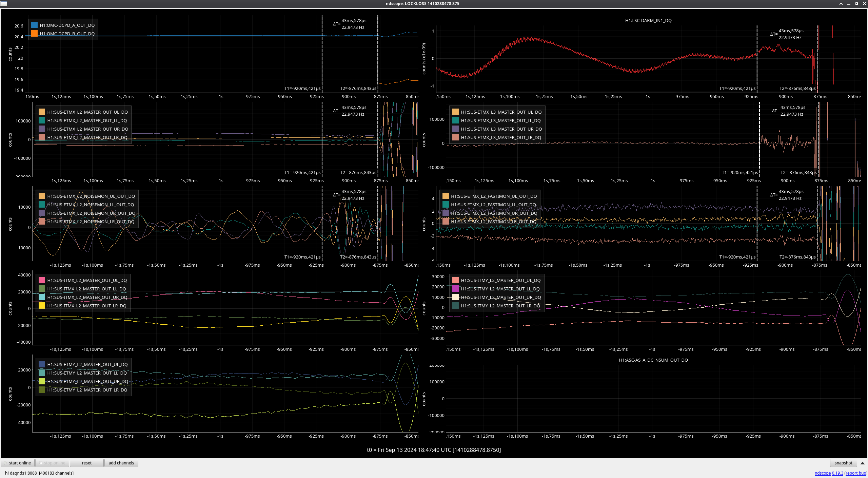Image resolution: width=868 pixels, height=478 pixels.
Task: Click the H1:OMC-DCPD_A_OUT_DQ blue legend swatch
Action: pyautogui.click(x=34, y=25)
